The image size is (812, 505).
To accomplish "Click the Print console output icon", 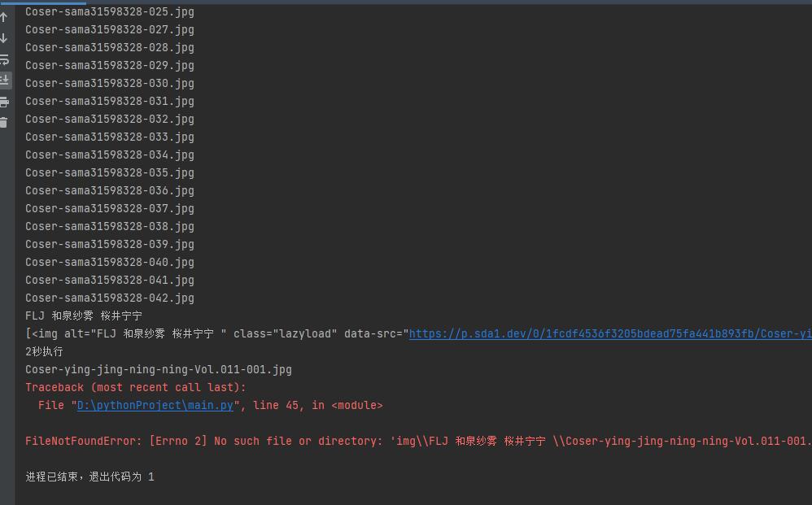I will [5, 102].
